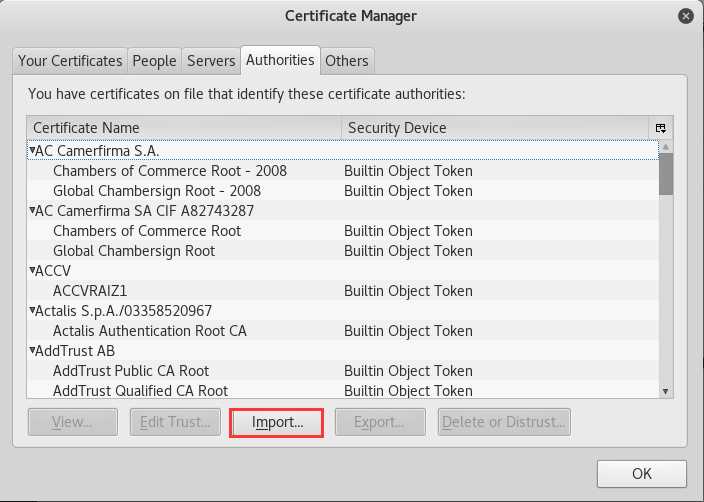The image size is (704, 502).
Task: Click the View... button
Action: pyautogui.click(x=73, y=422)
